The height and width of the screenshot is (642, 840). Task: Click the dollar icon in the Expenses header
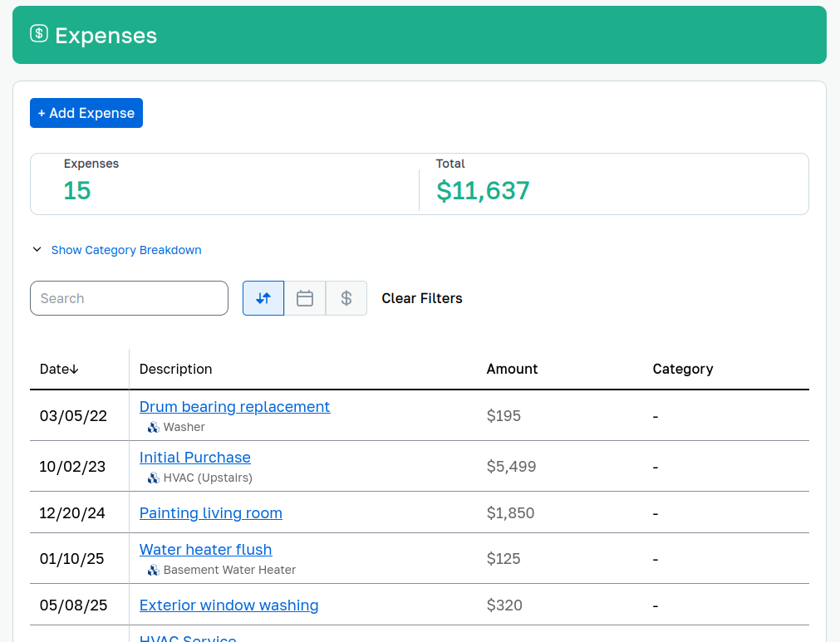click(x=39, y=34)
